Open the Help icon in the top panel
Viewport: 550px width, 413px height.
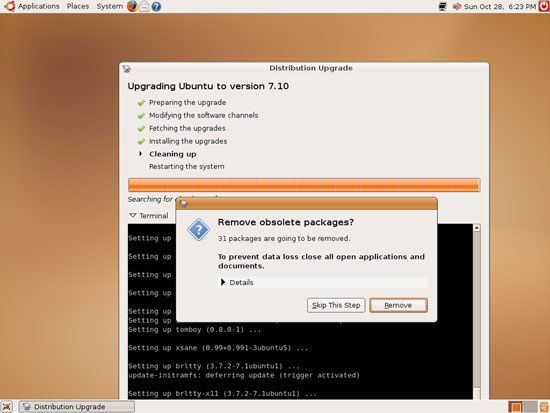(156, 6)
